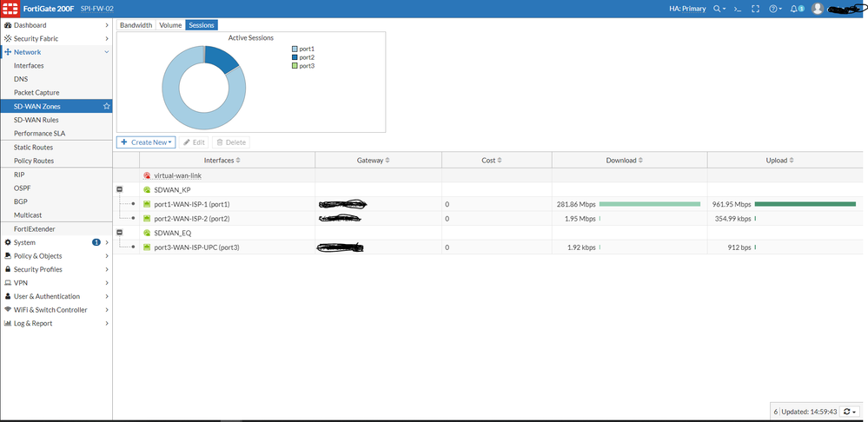Sort by Cost column arrows
The width and height of the screenshot is (868, 422).
point(500,161)
